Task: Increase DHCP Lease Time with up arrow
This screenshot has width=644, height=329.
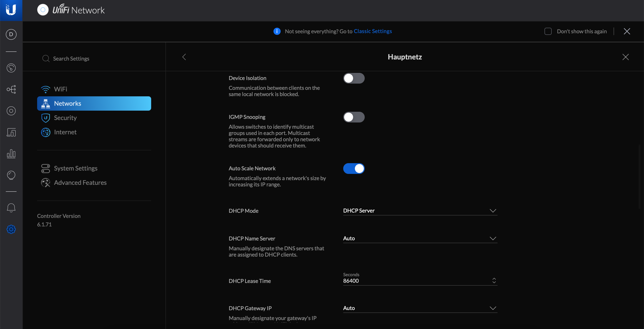Action: click(x=494, y=278)
